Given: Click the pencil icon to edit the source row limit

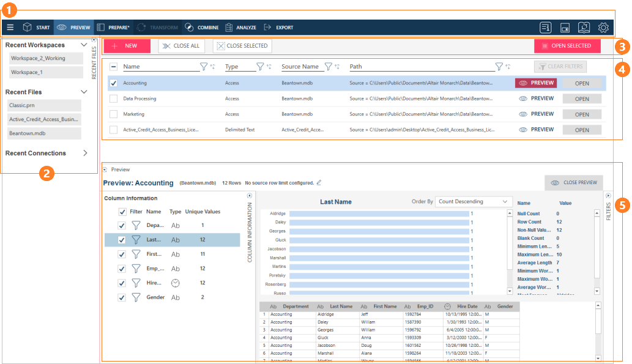Looking at the screenshot, I should (x=319, y=183).
